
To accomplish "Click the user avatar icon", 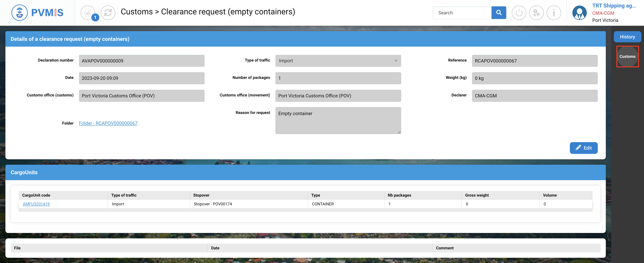I will coord(579,12).
